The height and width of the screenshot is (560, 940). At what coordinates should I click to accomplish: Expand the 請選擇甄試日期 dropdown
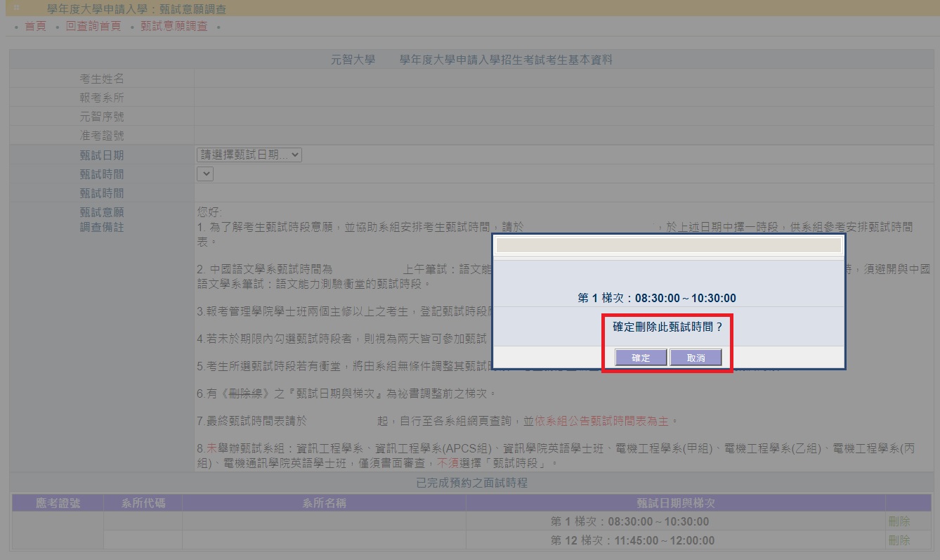(249, 155)
